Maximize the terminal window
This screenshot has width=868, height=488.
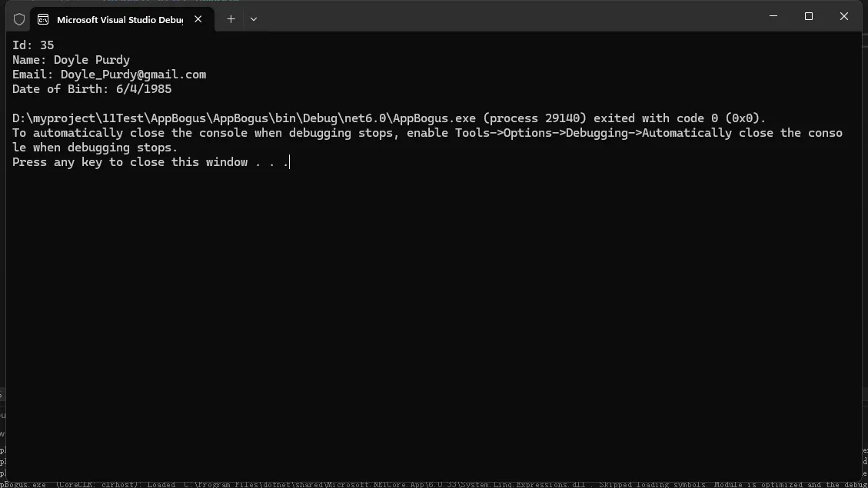pyautogui.click(x=809, y=16)
